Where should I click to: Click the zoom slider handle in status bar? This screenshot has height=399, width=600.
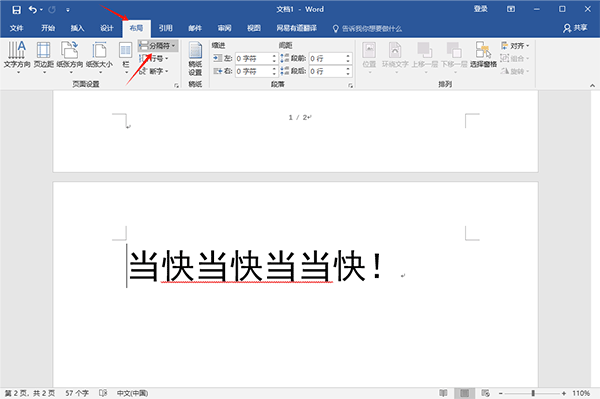click(533, 393)
